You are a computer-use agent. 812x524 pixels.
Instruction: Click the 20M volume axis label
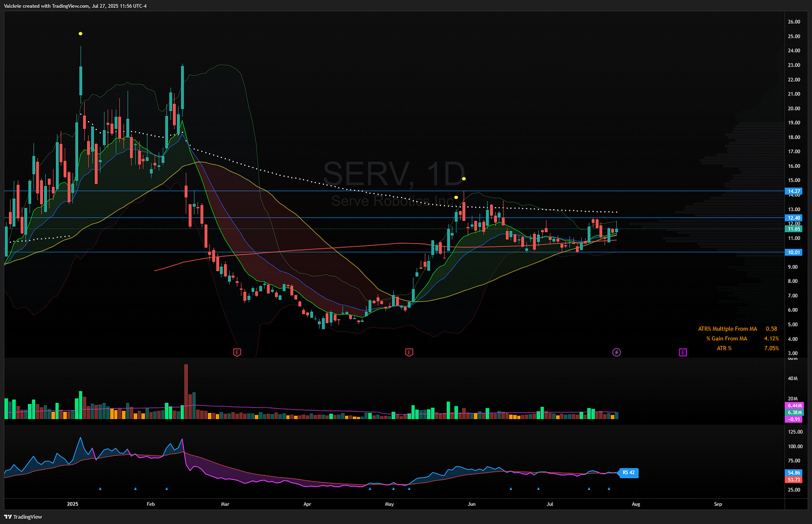click(792, 398)
